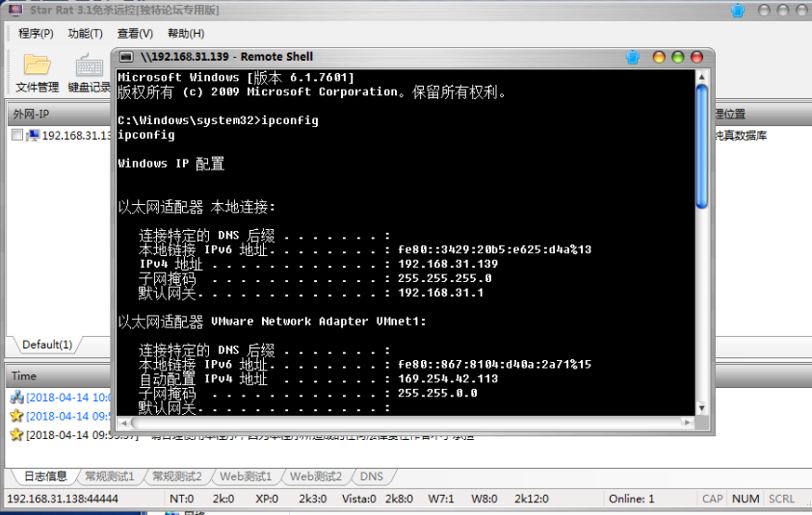812x515 pixels.
Task: Click the address 169.254.42.113 in shell output
Action: [x=448, y=379]
